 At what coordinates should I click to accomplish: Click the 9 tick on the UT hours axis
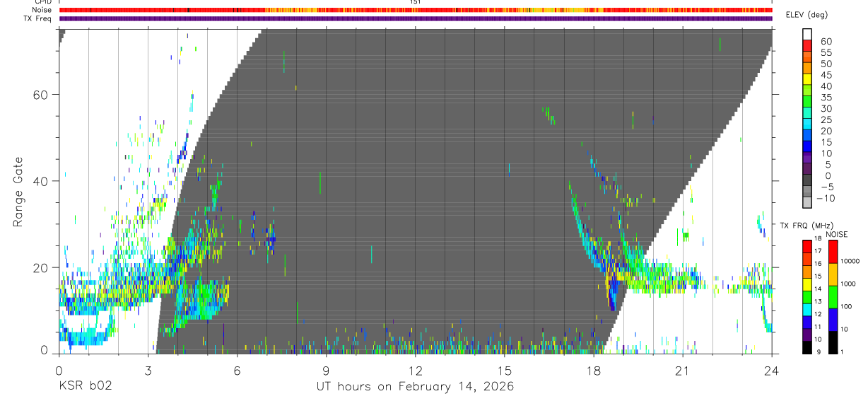(326, 370)
